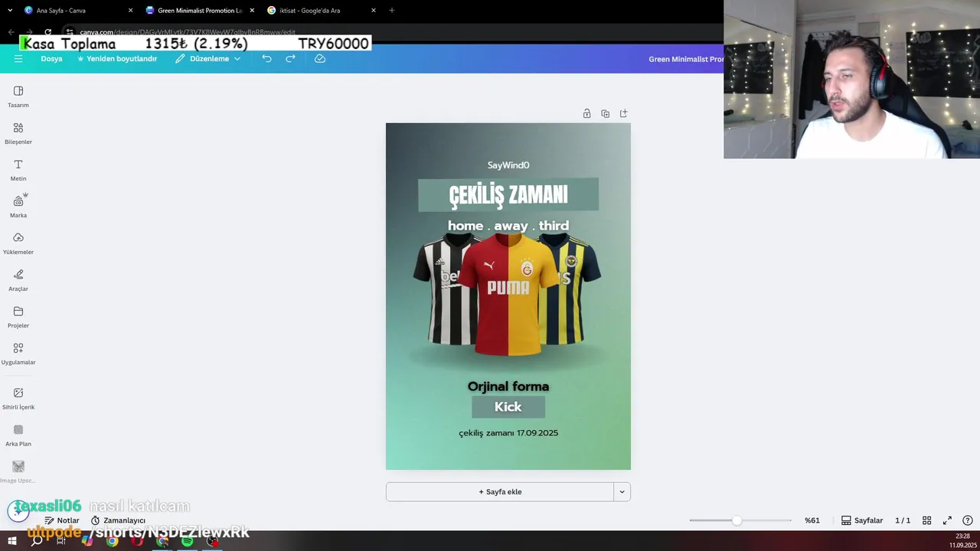Open the Canva assistant sparkle button
The image size is (980, 551).
[18, 511]
